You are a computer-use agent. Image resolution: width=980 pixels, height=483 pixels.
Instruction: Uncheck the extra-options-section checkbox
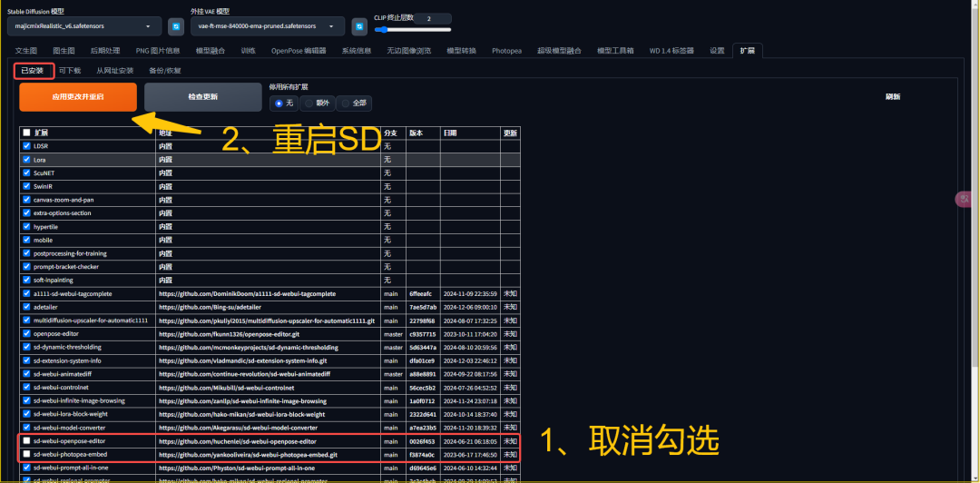[26, 213]
